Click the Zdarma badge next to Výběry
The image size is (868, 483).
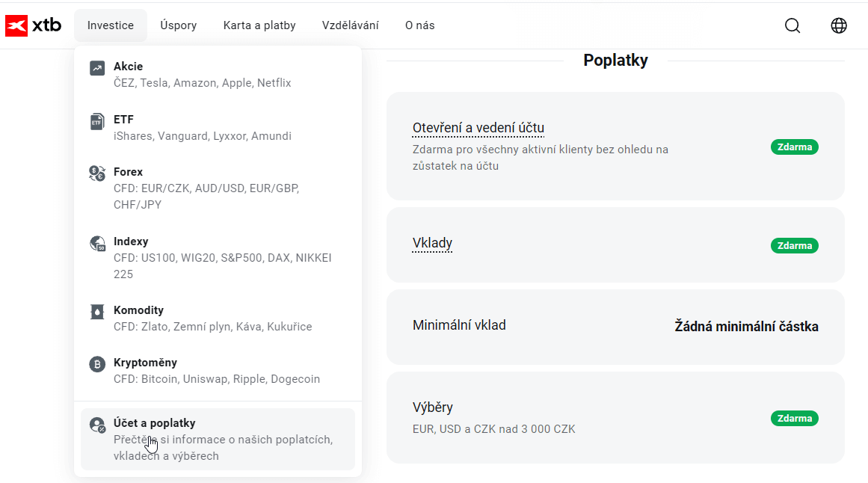795,419
